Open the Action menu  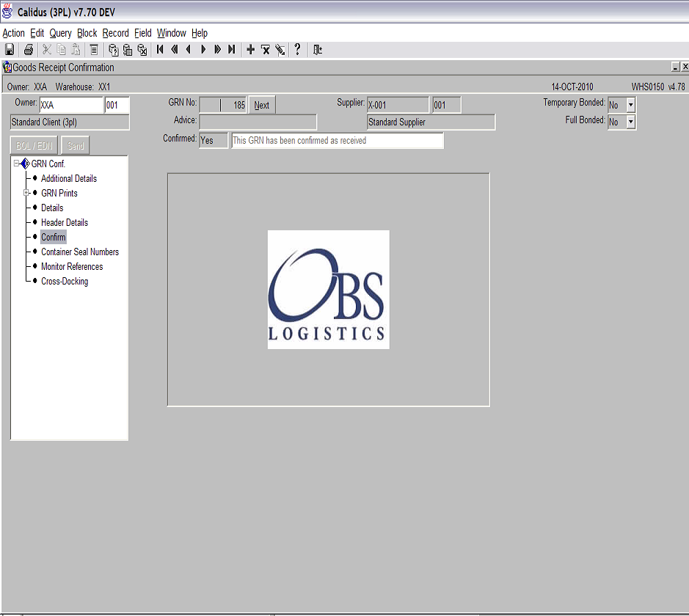14,33
